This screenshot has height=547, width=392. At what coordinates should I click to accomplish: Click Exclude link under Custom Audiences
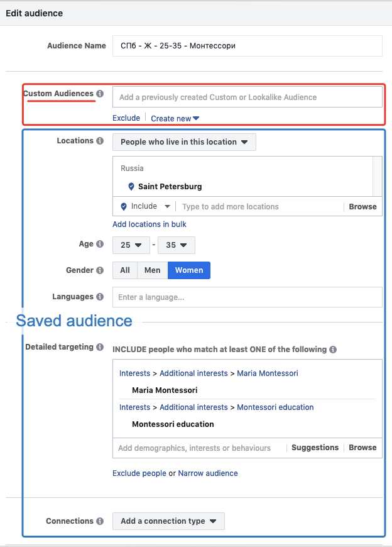coord(126,118)
